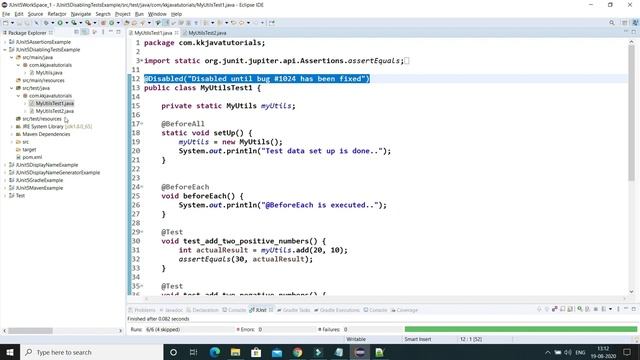Image resolution: width=640 pixels, height=360 pixels.
Task: Click Collapse All in Package Explorer
Action: click(76, 32)
